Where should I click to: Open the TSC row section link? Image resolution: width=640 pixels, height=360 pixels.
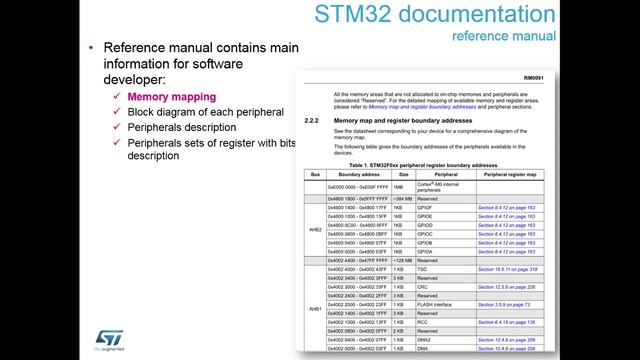tap(508, 269)
